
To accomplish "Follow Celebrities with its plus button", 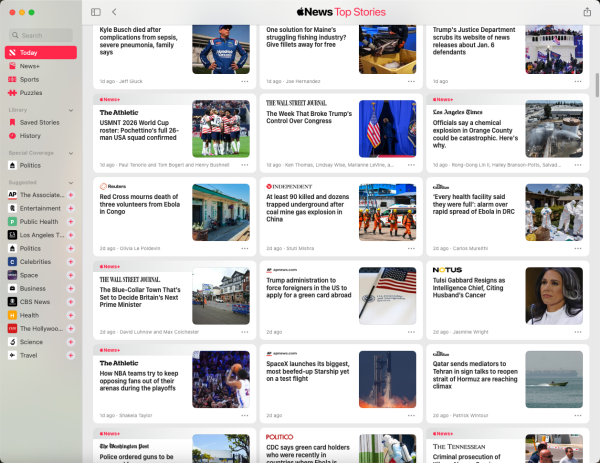I will pos(71,262).
